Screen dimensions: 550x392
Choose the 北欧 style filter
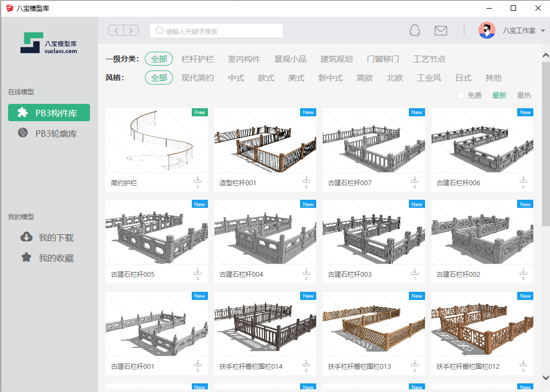pyautogui.click(x=395, y=78)
